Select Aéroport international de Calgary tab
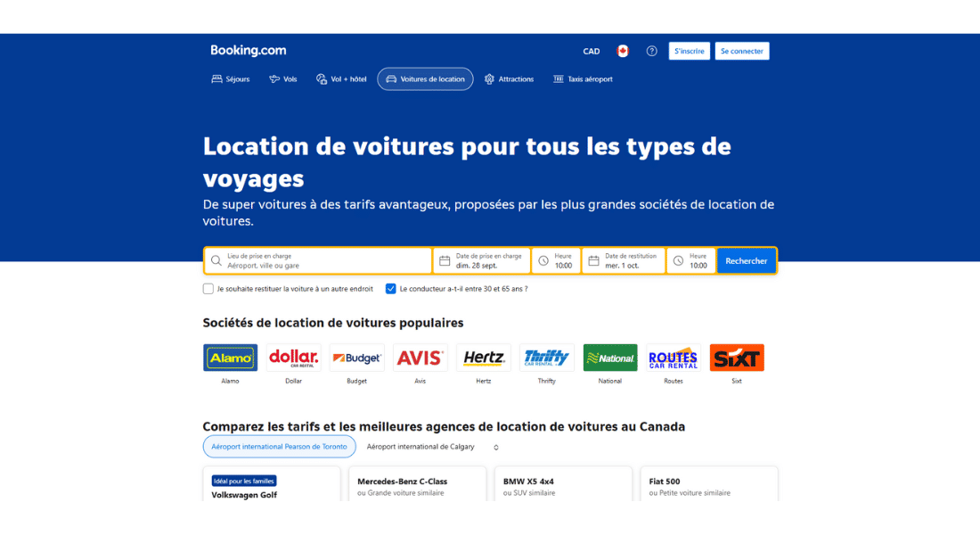This screenshot has width=980, height=535. [x=421, y=447]
